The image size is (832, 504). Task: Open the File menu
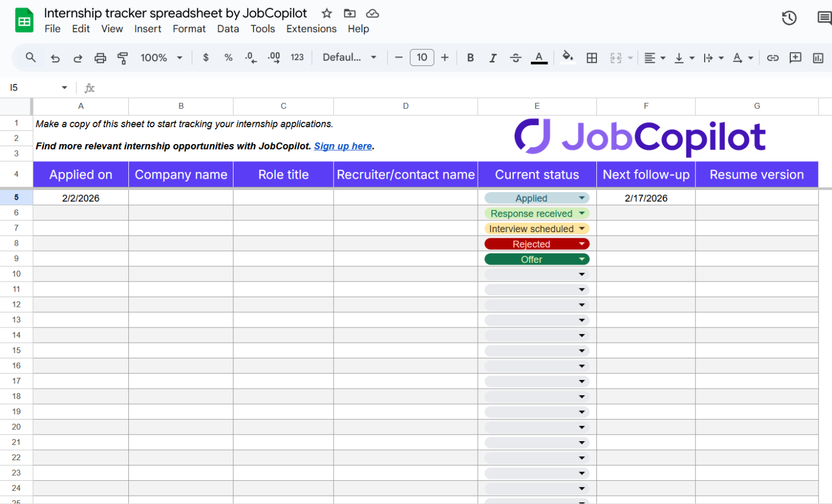[x=53, y=29]
